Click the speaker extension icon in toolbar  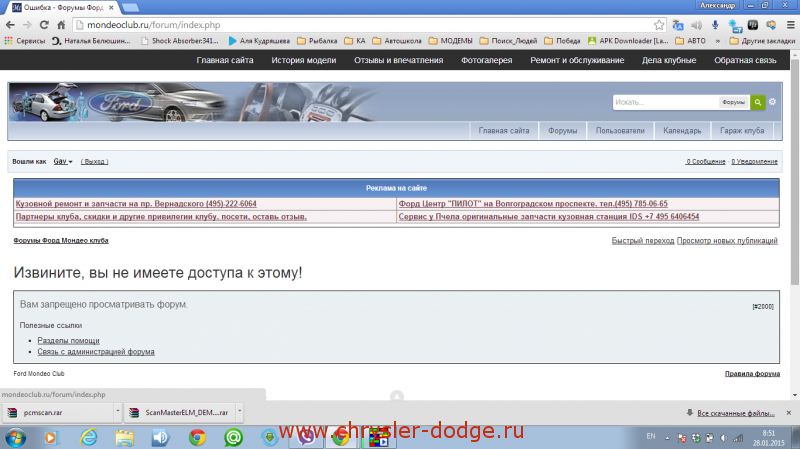(696, 24)
